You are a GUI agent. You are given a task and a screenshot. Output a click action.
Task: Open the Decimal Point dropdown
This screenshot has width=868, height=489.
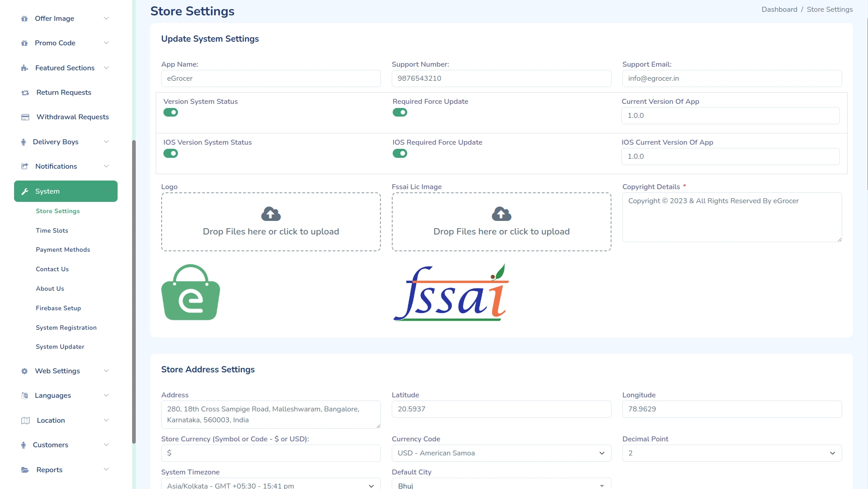(x=732, y=453)
